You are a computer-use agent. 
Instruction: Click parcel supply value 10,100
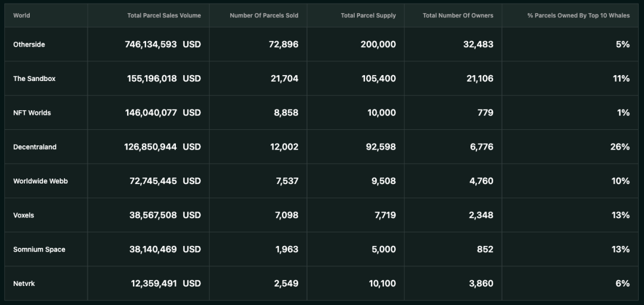click(x=382, y=283)
